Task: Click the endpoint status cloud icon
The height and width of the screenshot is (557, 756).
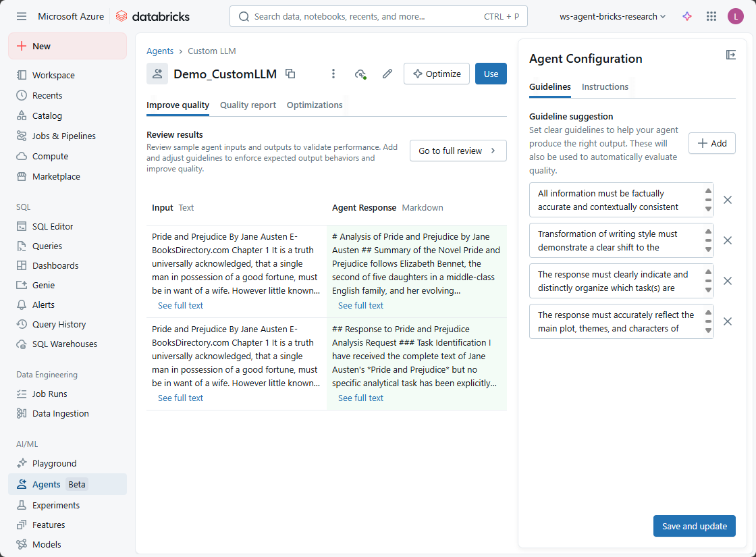Action: (360, 74)
